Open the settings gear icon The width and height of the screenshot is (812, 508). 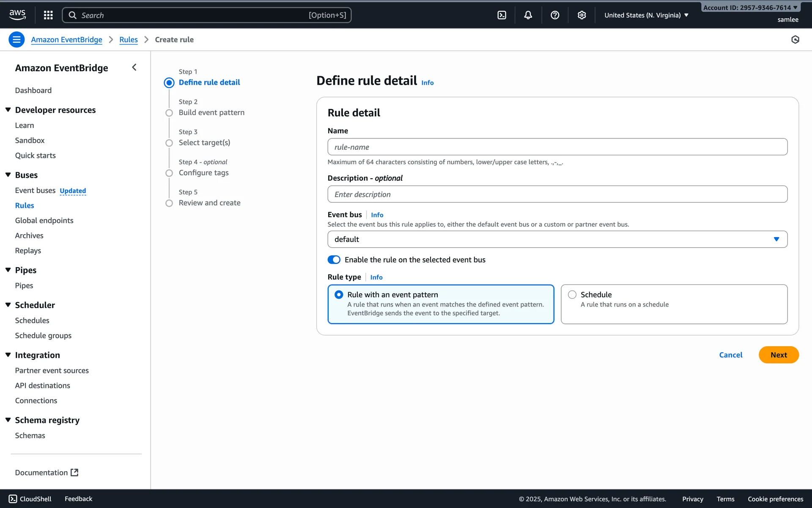click(x=582, y=15)
